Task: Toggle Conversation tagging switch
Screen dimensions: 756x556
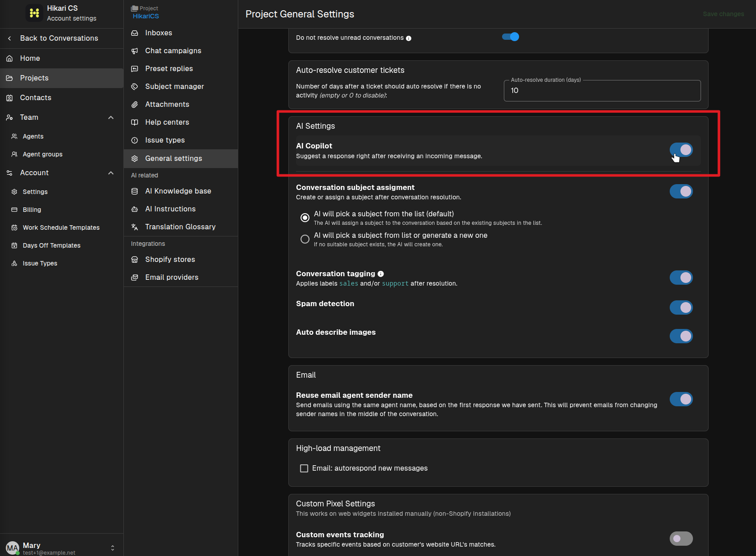Action: 681,278
